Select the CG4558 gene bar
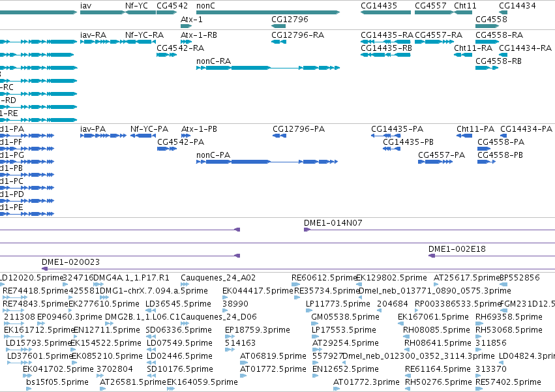Viewport: 555px width, 392px height. click(487, 26)
